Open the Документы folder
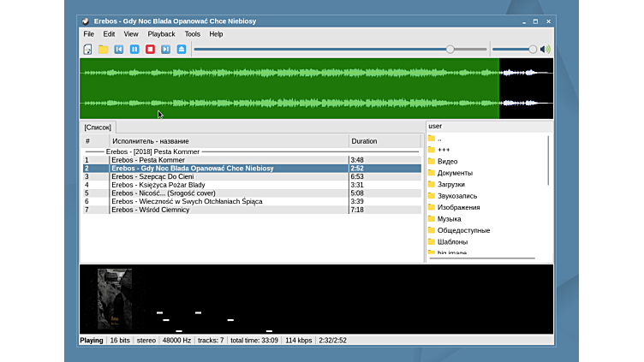Viewport: 644px width, 362px height. pos(454,173)
